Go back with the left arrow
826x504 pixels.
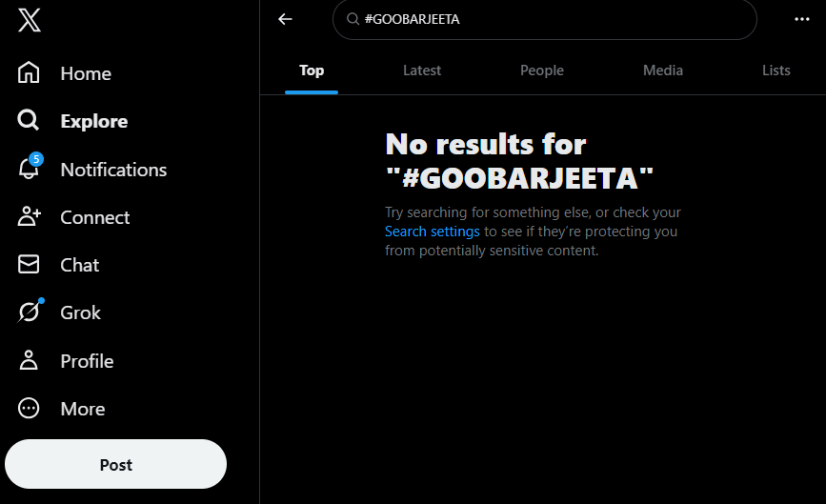[x=285, y=19]
